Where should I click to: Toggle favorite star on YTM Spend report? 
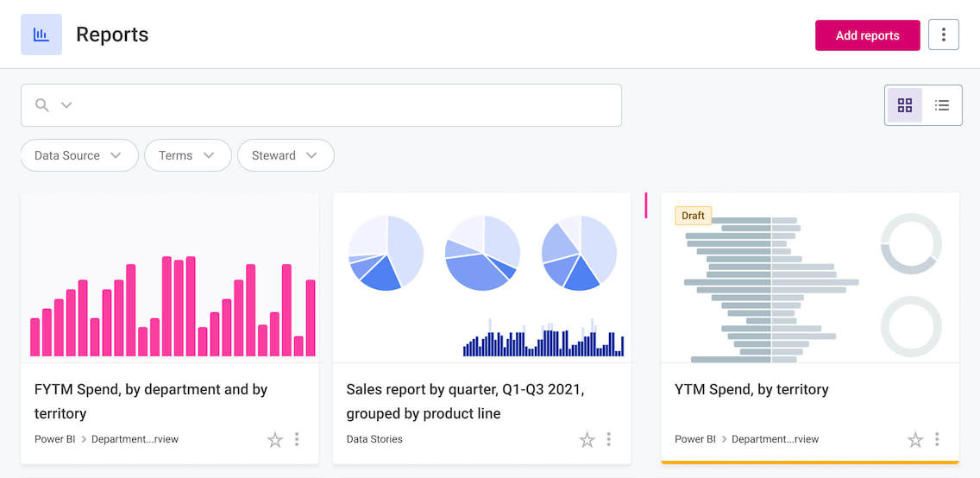[915, 440]
